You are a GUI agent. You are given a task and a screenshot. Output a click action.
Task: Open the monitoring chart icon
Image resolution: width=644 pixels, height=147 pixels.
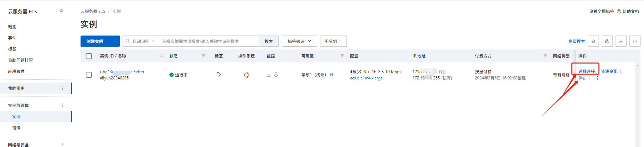pos(269,75)
